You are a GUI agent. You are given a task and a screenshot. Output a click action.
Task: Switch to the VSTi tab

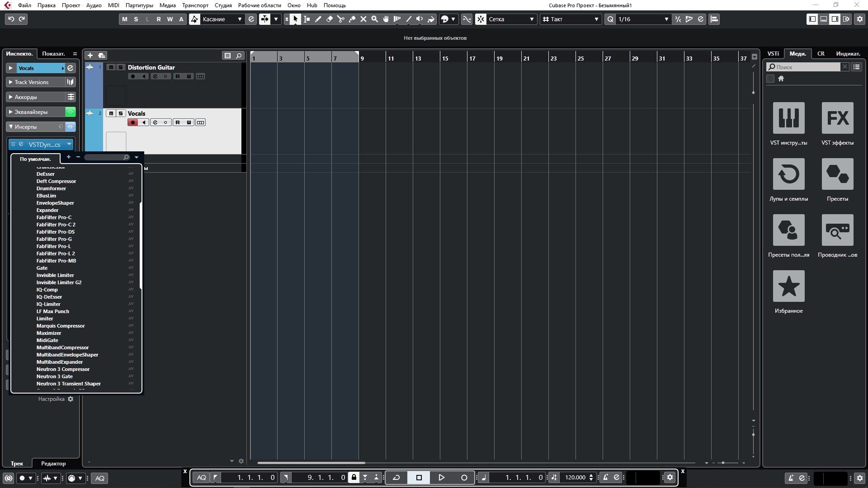point(773,53)
